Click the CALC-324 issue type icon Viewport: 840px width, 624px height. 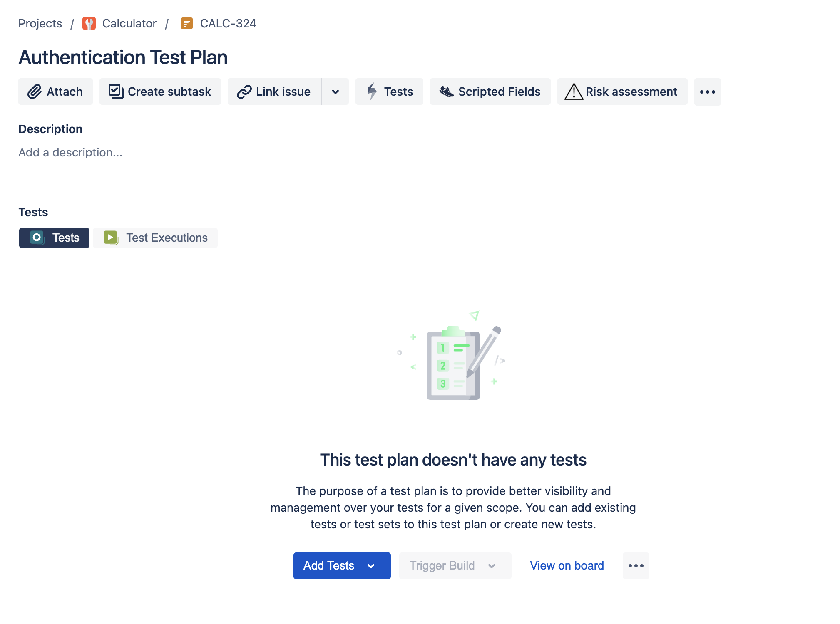(x=187, y=23)
